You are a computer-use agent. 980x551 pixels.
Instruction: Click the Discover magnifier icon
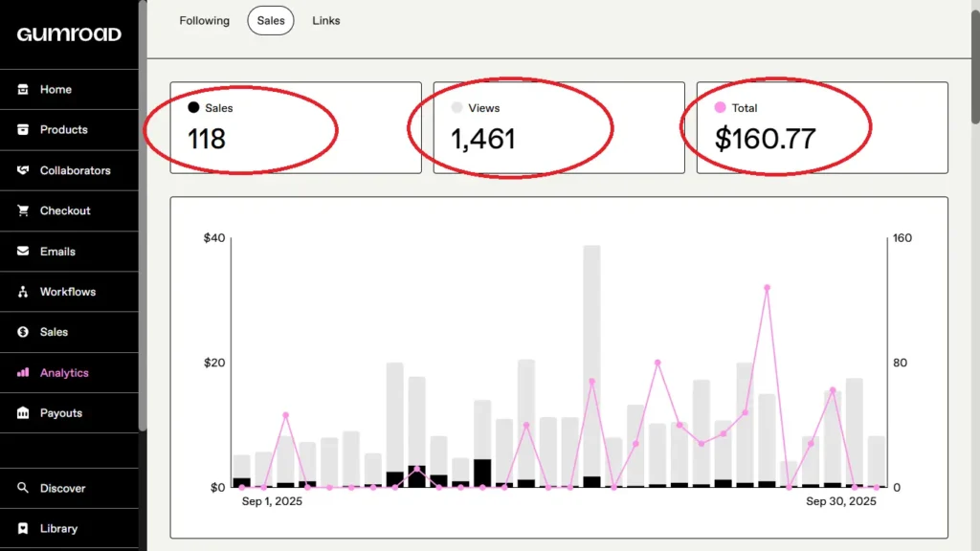[x=23, y=488]
